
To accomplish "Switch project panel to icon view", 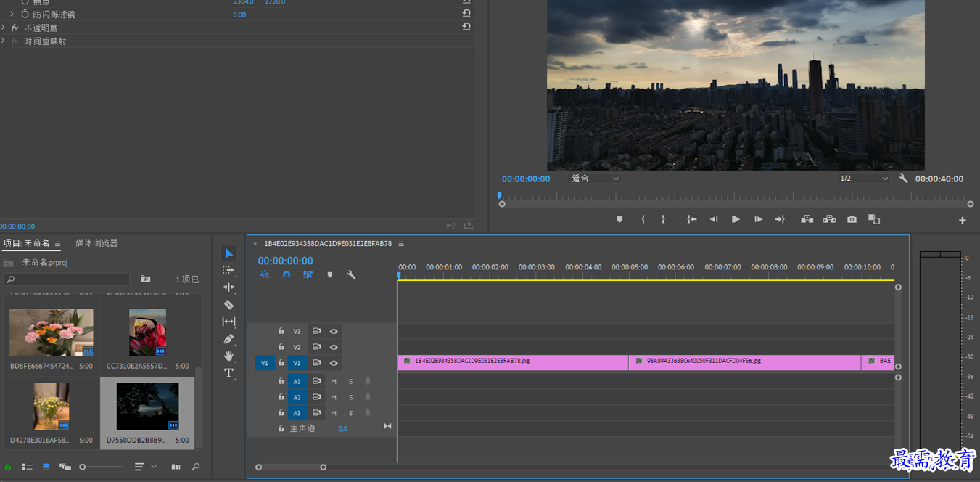I will point(46,467).
